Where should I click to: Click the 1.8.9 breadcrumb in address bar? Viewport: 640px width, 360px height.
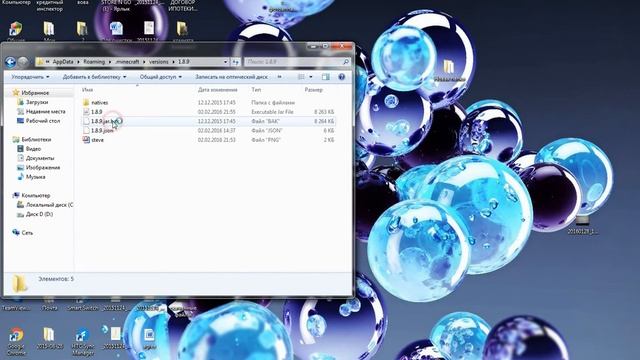click(x=184, y=62)
